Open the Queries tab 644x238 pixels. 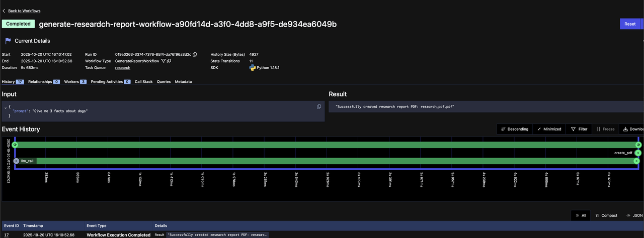164,81
